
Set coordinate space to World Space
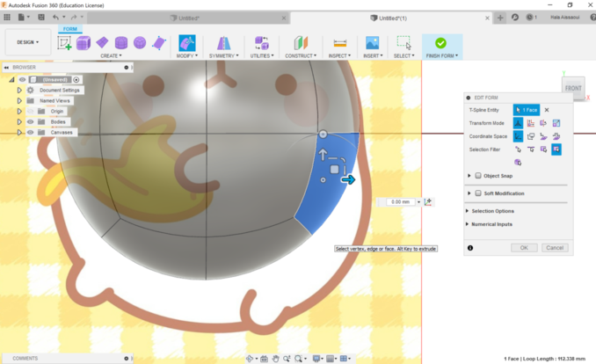[518, 136]
